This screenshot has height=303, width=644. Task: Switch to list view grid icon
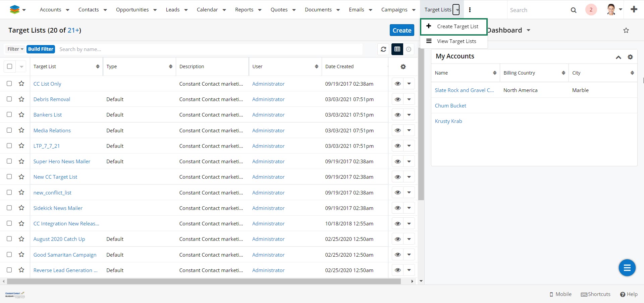[x=397, y=49]
